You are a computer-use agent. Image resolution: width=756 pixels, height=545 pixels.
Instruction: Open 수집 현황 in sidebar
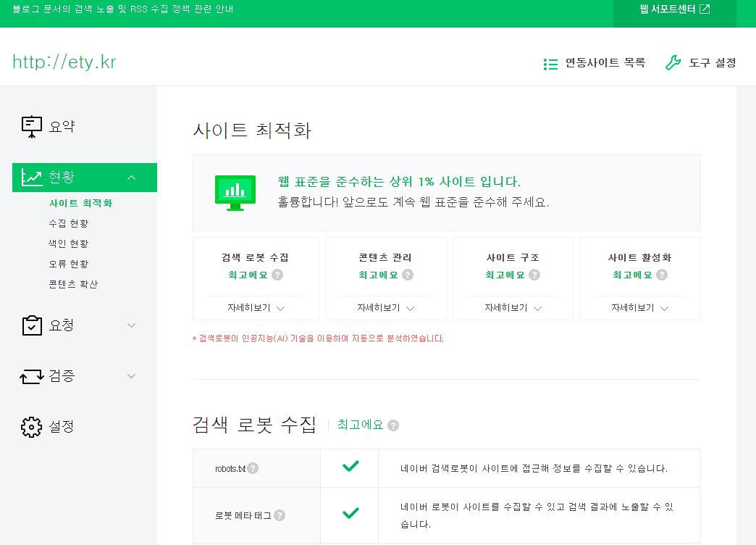(x=69, y=223)
